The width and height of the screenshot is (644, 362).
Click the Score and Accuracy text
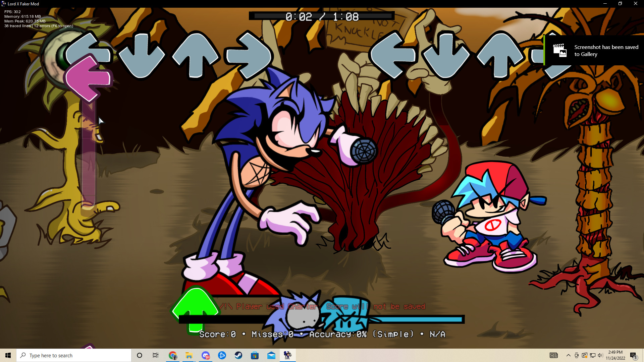(x=322, y=334)
